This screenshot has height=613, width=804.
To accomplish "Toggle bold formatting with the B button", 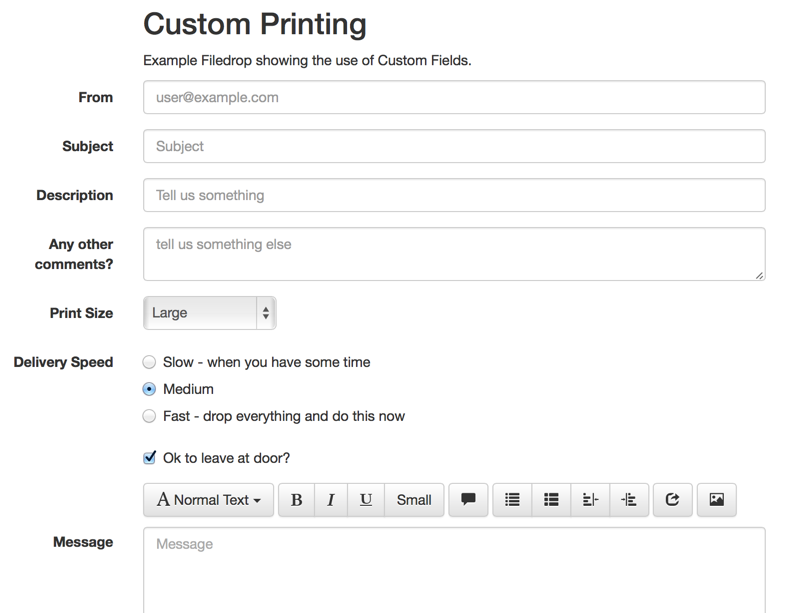I will coord(296,500).
